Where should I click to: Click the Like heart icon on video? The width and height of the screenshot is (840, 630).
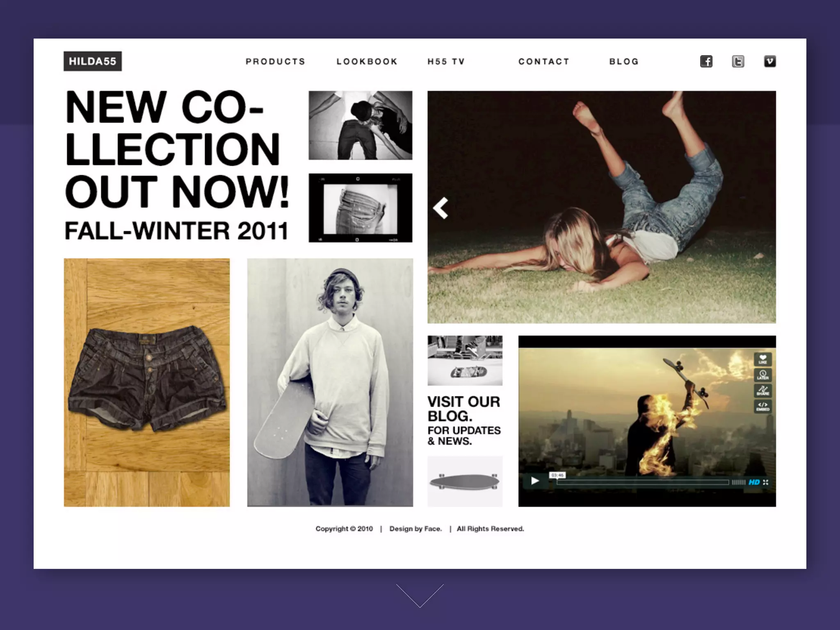coord(763,359)
